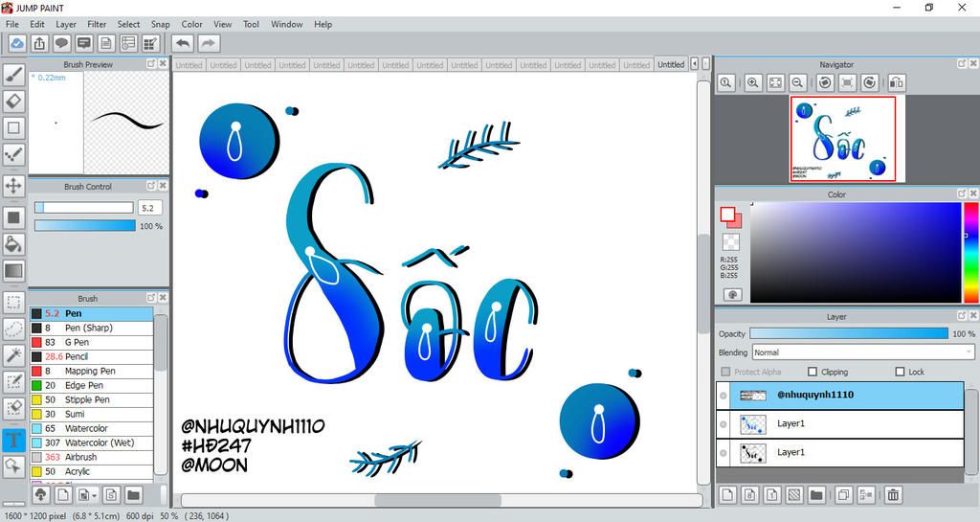Screen dimensions: 980x522
Task: Select the rectangular Select tool
Action: click(13, 303)
